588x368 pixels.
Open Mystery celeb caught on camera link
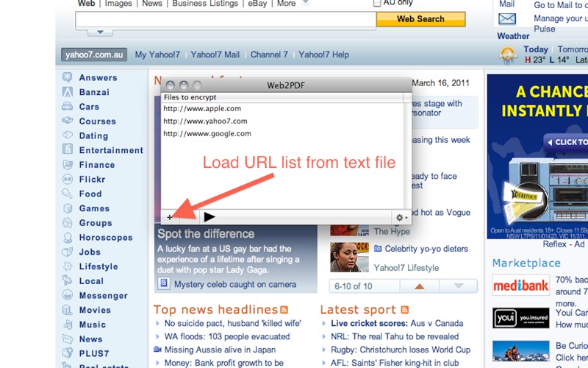click(235, 284)
